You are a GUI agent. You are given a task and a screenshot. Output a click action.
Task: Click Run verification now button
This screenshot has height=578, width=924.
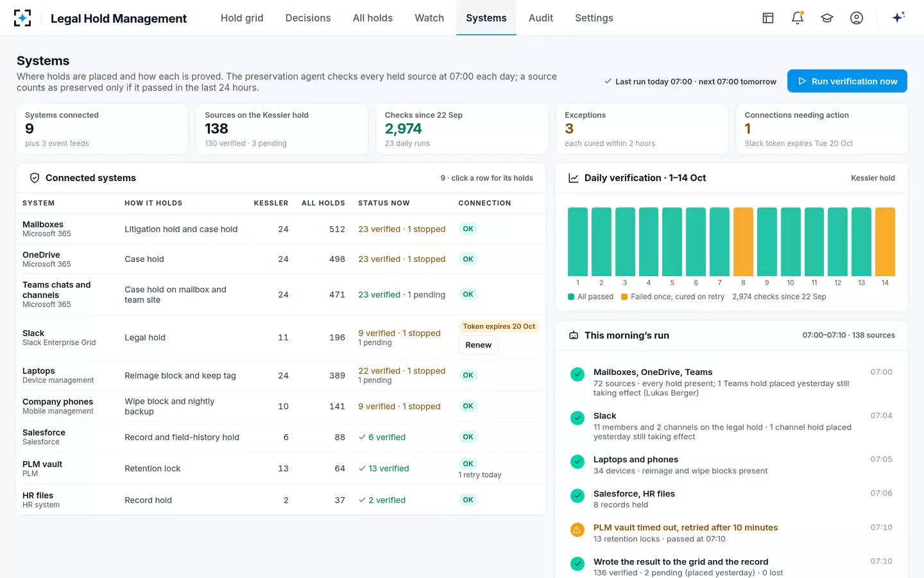pos(847,81)
